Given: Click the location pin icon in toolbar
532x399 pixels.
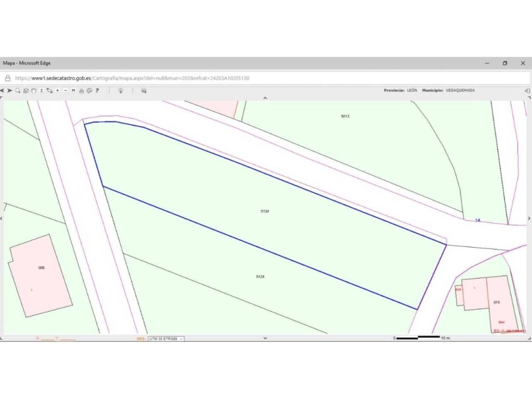Looking at the screenshot, I should pyautogui.click(x=121, y=90).
